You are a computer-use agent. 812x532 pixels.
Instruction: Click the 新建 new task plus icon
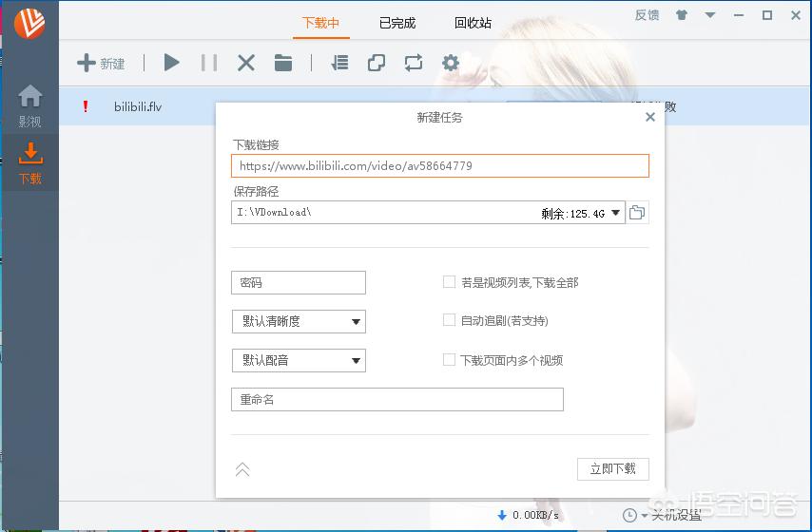tap(87, 63)
